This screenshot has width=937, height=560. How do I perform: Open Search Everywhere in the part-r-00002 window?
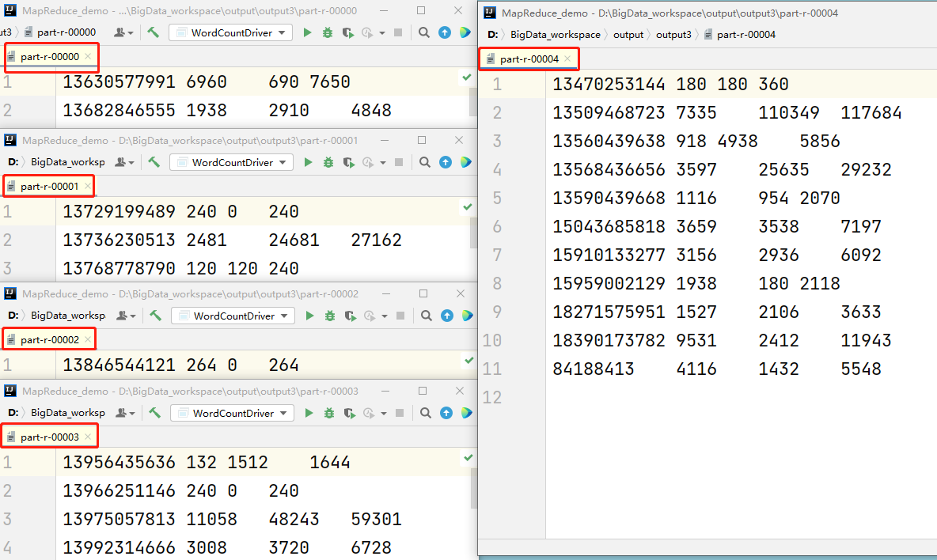426,316
